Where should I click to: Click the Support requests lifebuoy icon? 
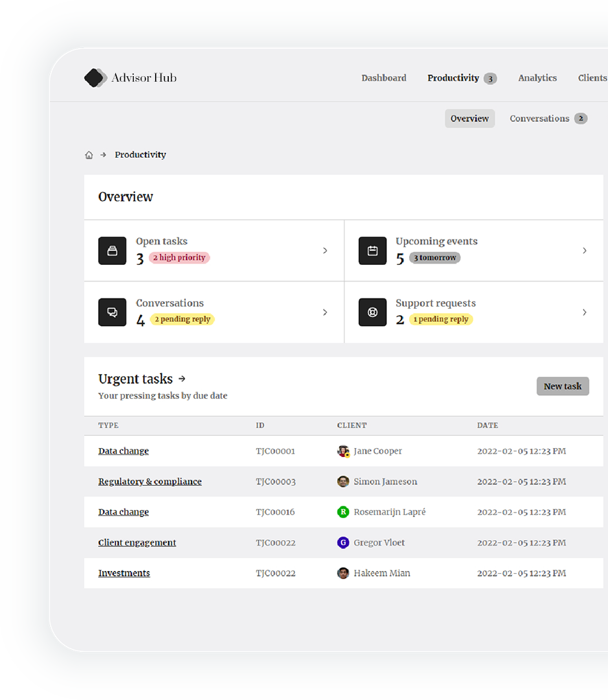coord(373,312)
